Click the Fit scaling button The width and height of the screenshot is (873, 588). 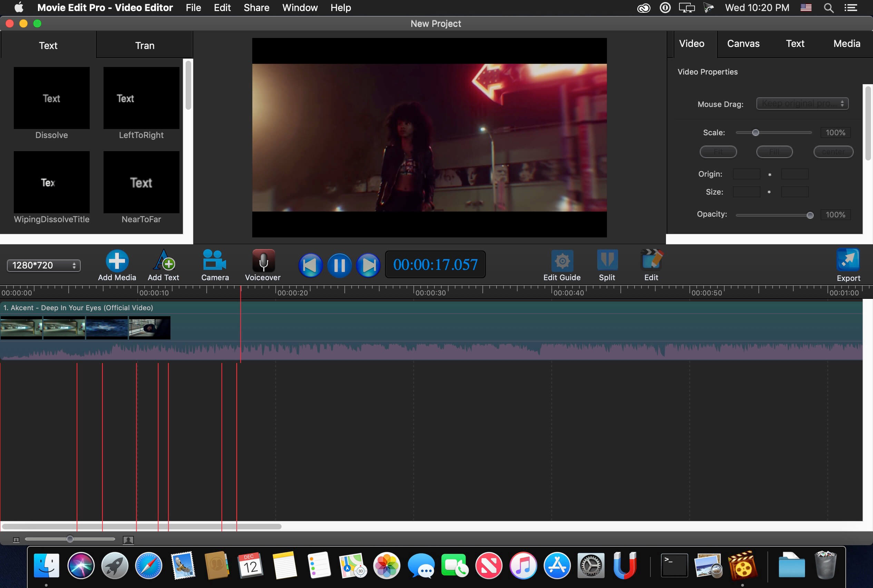(718, 151)
